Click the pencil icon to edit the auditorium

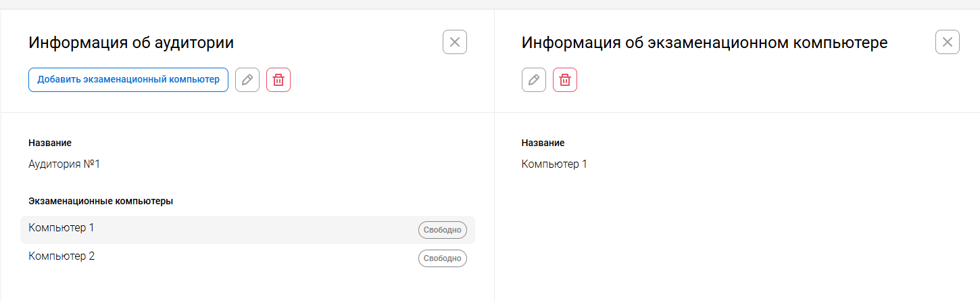pyautogui.click(x=247, y=80)
